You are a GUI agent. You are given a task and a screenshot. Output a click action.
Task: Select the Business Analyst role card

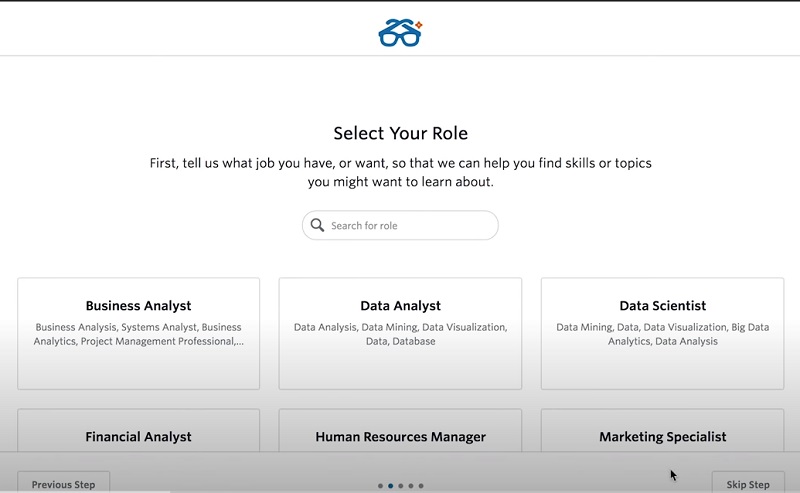click(138, 334)
